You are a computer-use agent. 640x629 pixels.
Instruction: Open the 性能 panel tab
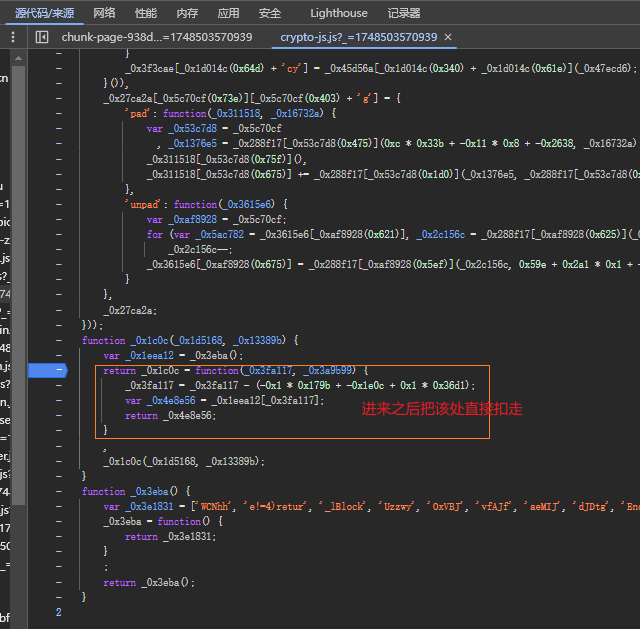146,13
